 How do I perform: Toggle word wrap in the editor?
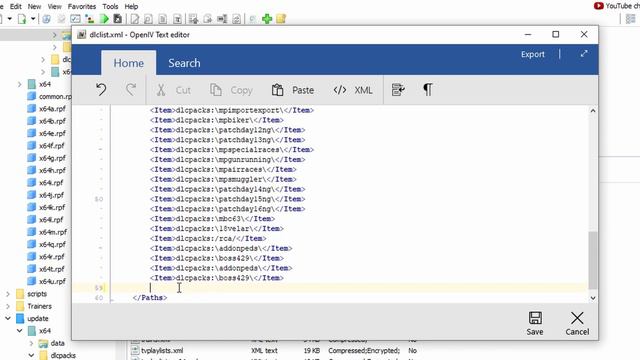point(398,89)
